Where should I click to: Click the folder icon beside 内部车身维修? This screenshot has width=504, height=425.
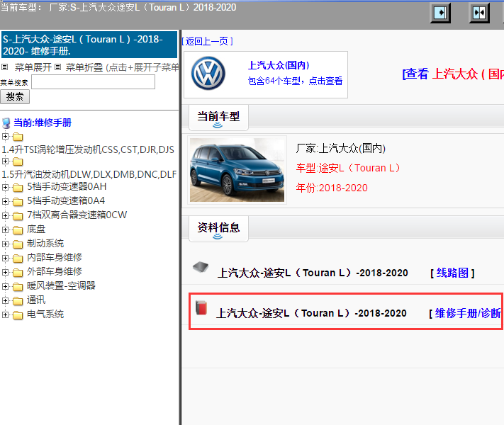[x=18, y=259]
